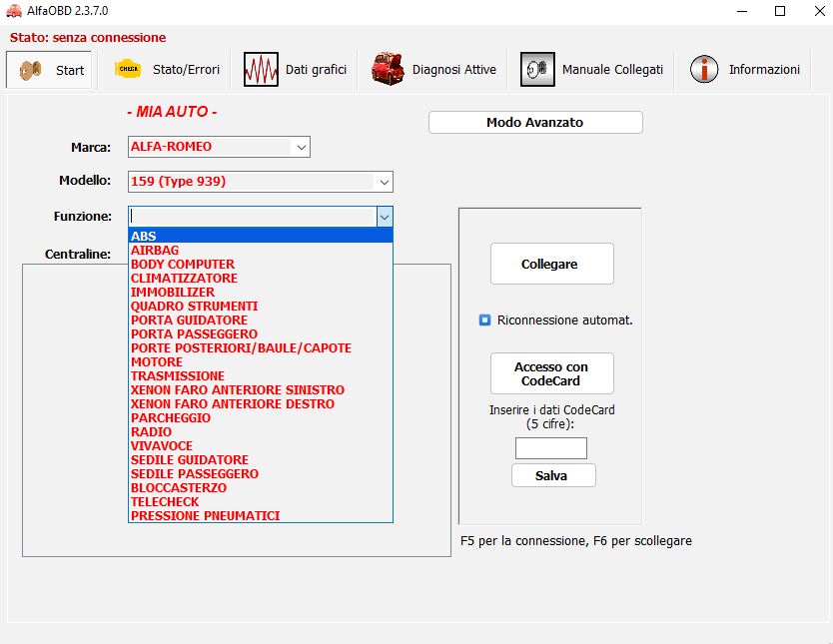Choose TELECHECK function
The image size is (833, 644).
(x=261, y=501)
